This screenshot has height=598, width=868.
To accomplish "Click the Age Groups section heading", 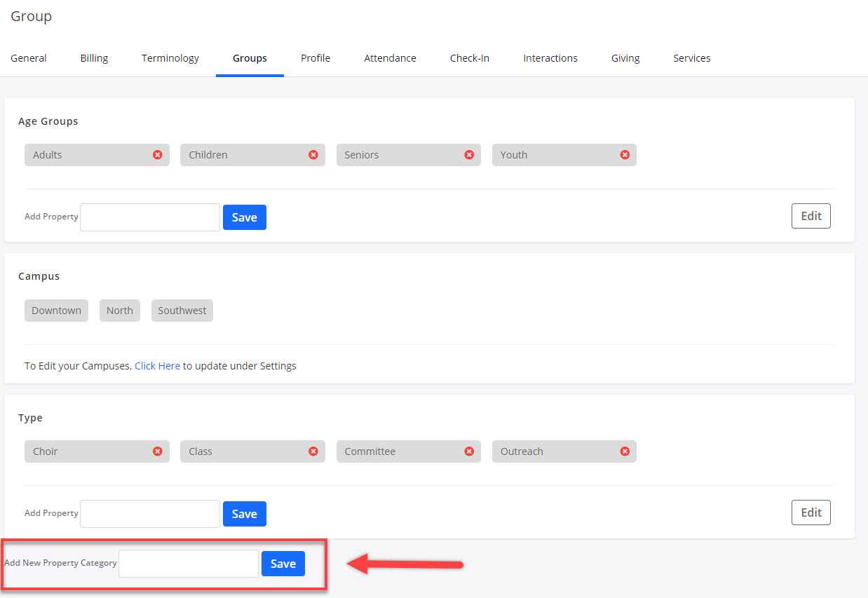I will click(x=48, y=121).
